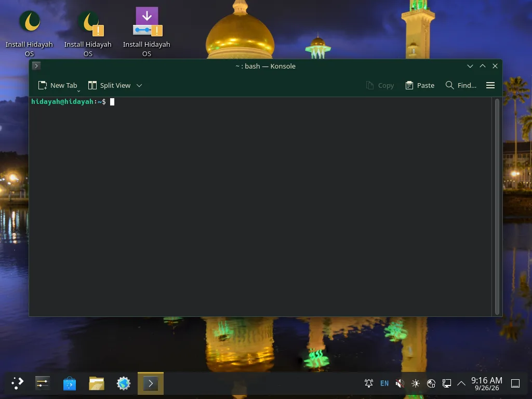Click the Copy toolbar button
Image resolution: width=532 pixels, height=399 pixels.
(380, 86)
